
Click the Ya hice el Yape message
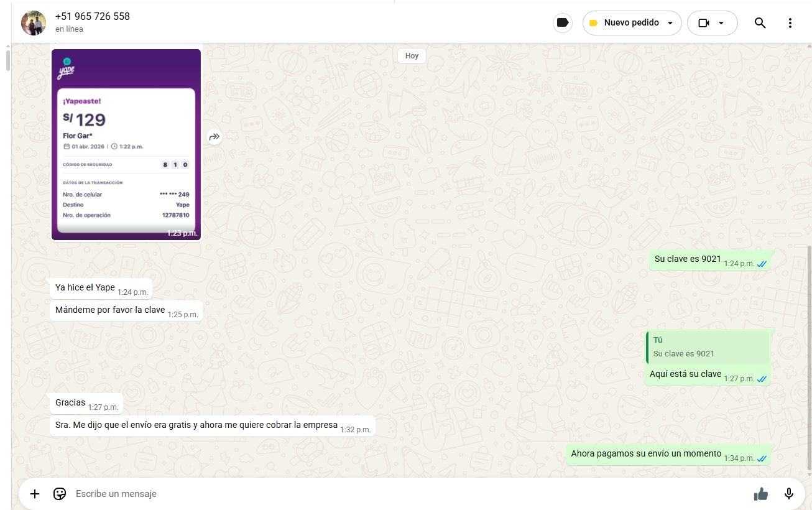coord(85,287)
